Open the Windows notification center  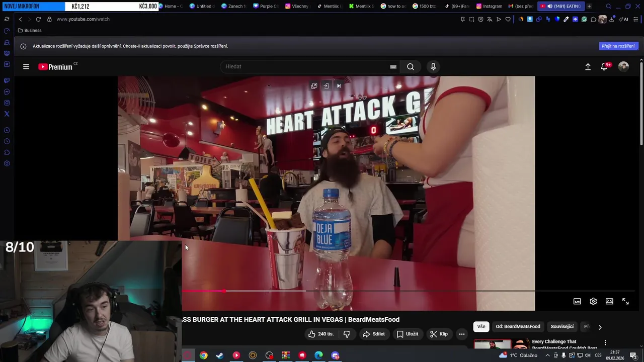coord(633,355)
